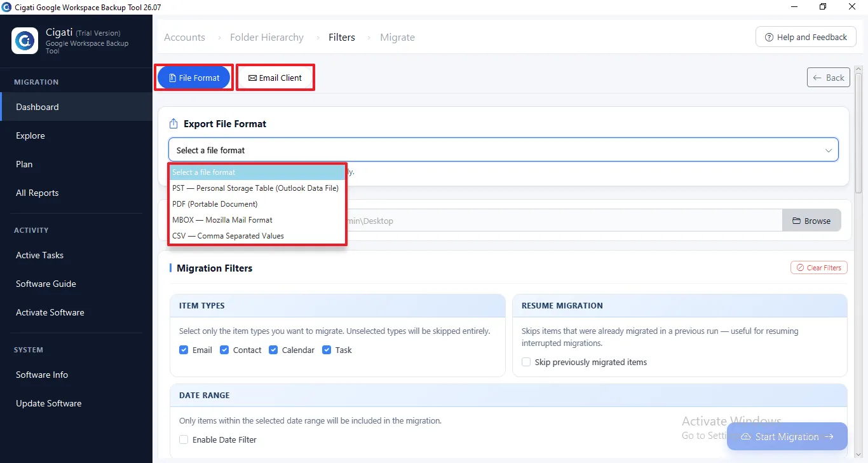Screen dimensions: 868x463
Task: Click the back arrow icon
Action: [x=818, y=78]
